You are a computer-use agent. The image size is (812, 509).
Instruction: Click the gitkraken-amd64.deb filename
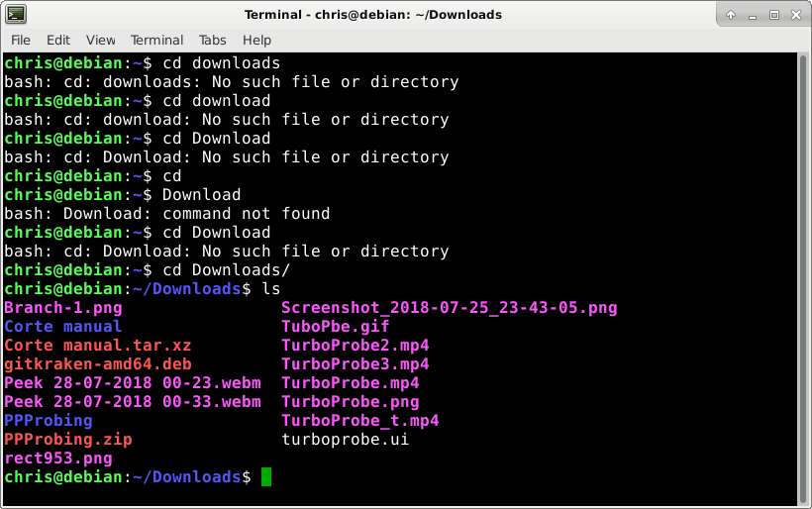tap(98, 364)
